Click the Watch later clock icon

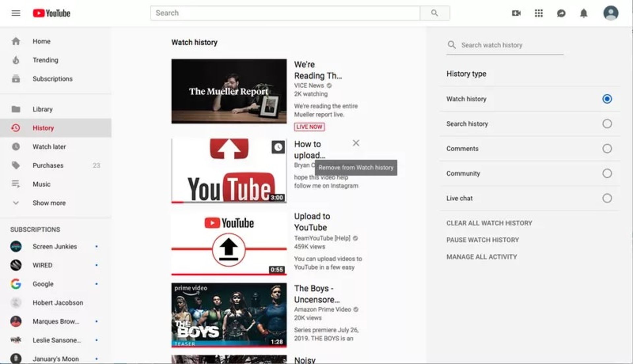[16, 147]
